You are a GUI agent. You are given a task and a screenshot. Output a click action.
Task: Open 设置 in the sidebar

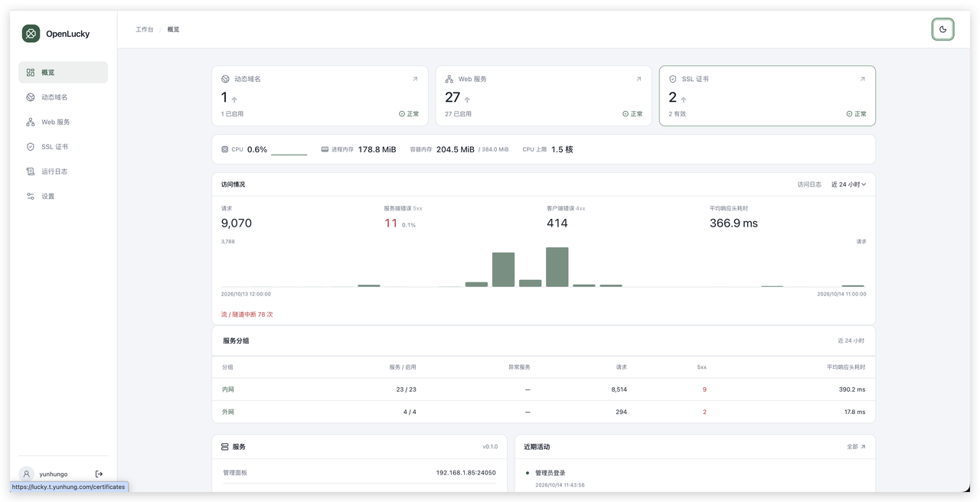click(x=63, y=196)
